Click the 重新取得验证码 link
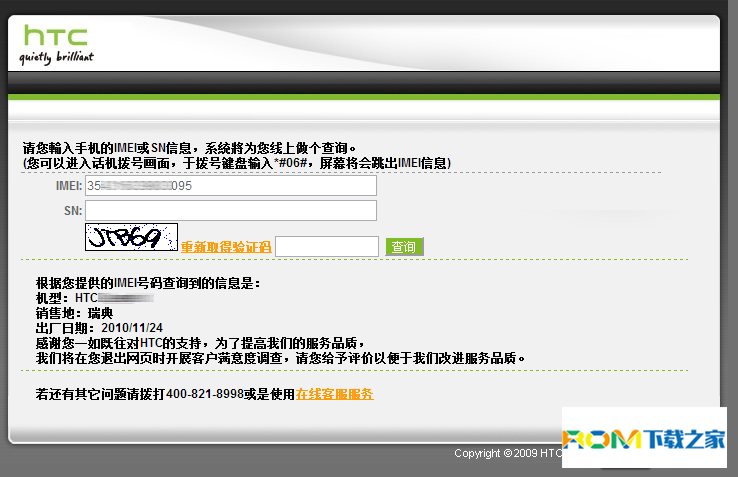 [226, 247]
